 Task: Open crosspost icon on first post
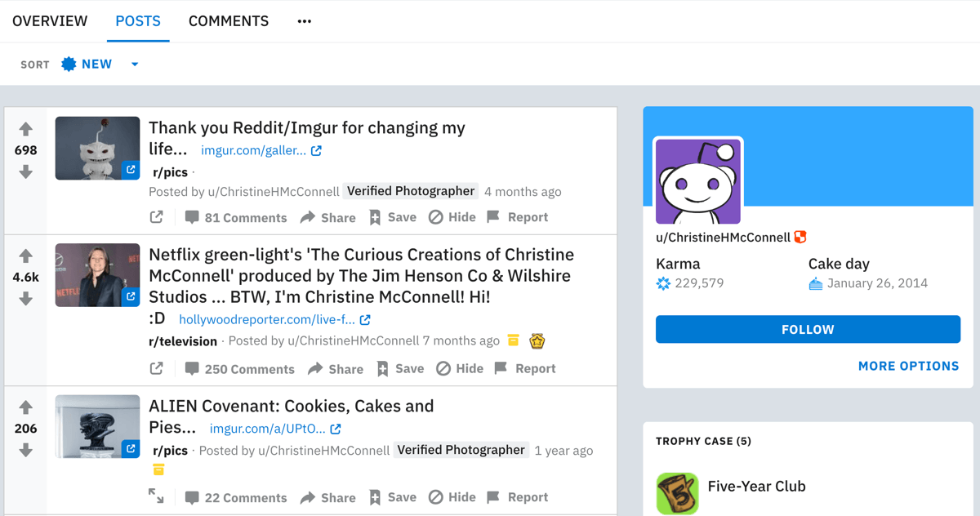coord(157,217)
